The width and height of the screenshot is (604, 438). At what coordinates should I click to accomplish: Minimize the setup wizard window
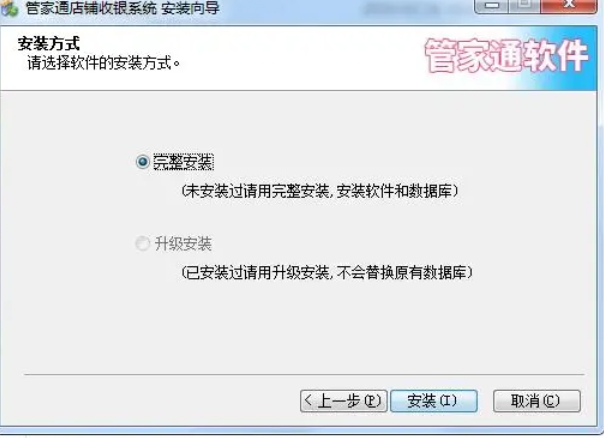click(492, 5)
